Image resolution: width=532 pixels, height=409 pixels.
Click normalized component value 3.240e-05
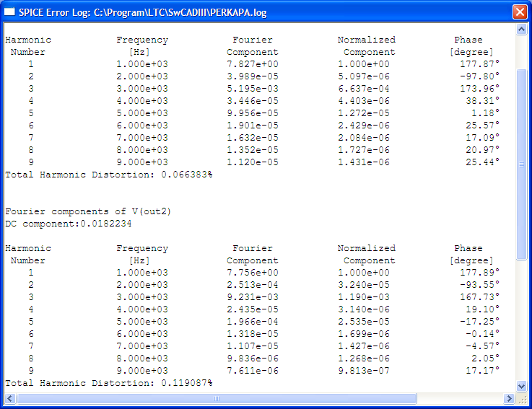364,285
